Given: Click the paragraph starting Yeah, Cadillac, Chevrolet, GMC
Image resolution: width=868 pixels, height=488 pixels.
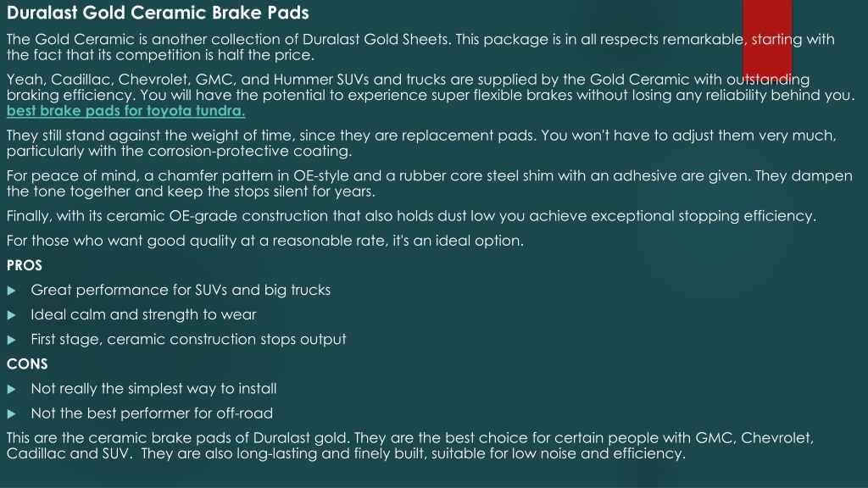Looking at the screenshot, I should [431, 87].
